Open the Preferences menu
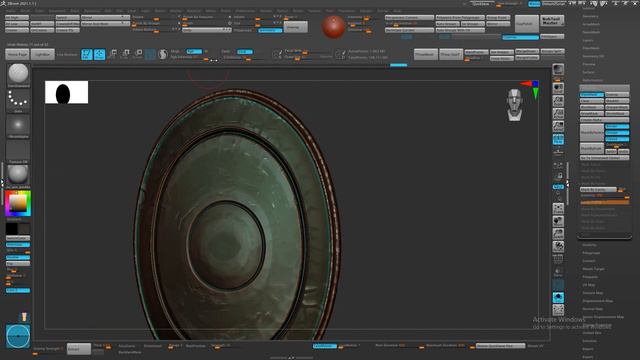 (245, 11)
